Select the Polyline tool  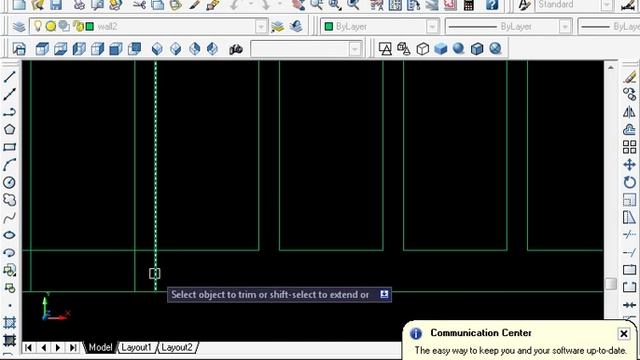(x=9, y=112)
